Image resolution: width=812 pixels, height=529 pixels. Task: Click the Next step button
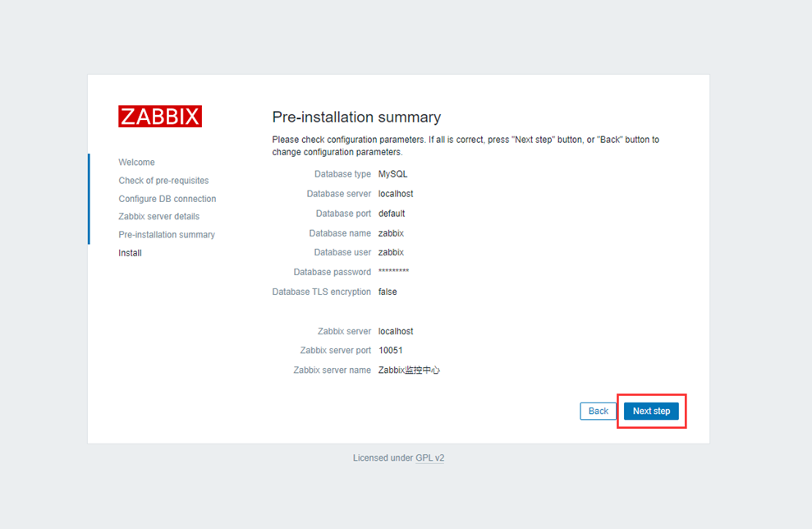[651, 411]
